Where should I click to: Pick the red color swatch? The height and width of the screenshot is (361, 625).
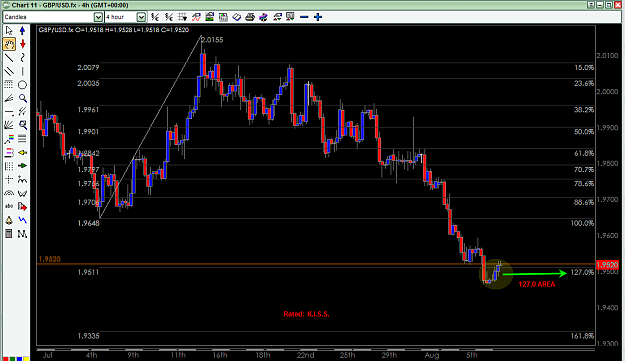click(x=6, y=359)
